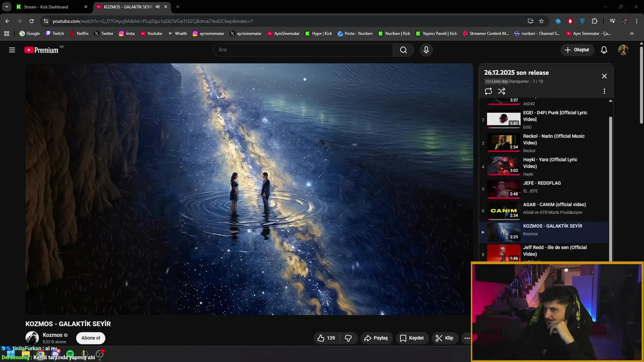The height and width of the screenshot is (362, 644).
Task: Open media controls music-note icon
Action: pos(612,21)
